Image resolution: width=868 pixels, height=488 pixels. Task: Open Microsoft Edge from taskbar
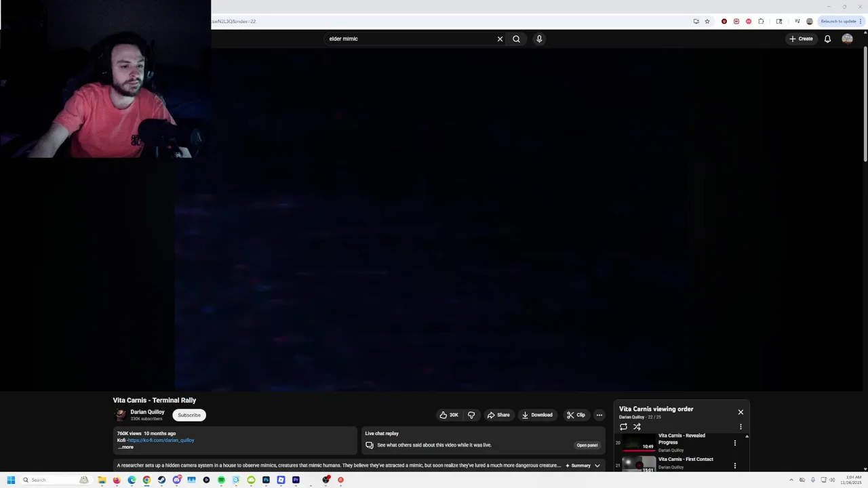click(132, 480)
